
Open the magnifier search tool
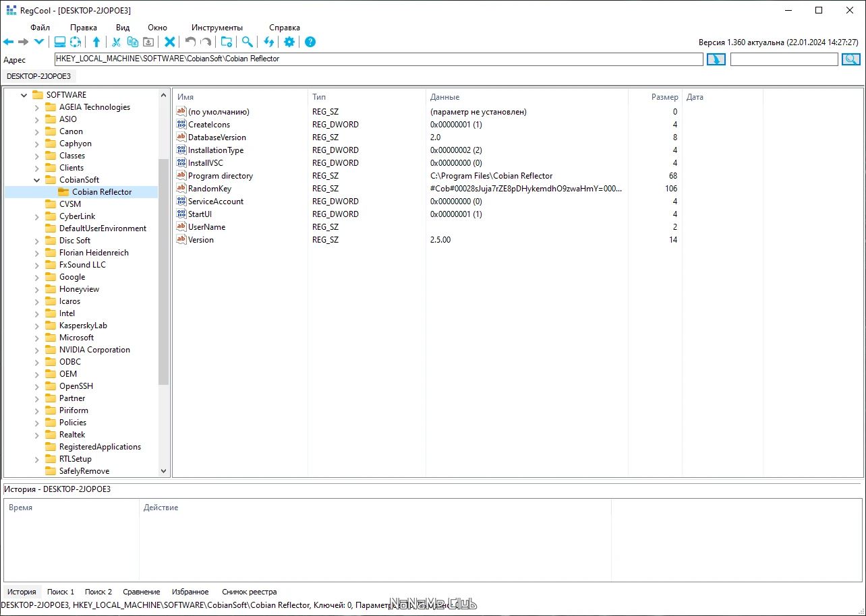click(x=248, y=42)
